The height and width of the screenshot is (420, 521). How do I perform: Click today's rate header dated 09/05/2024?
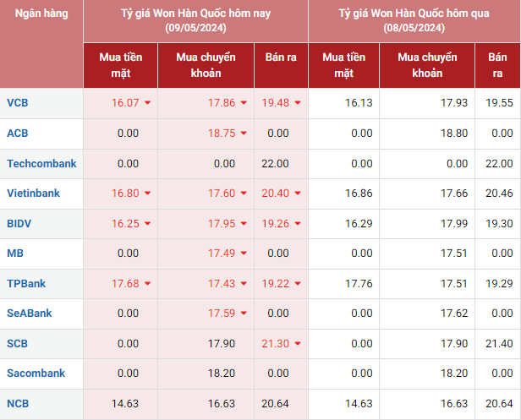[195, 21]
